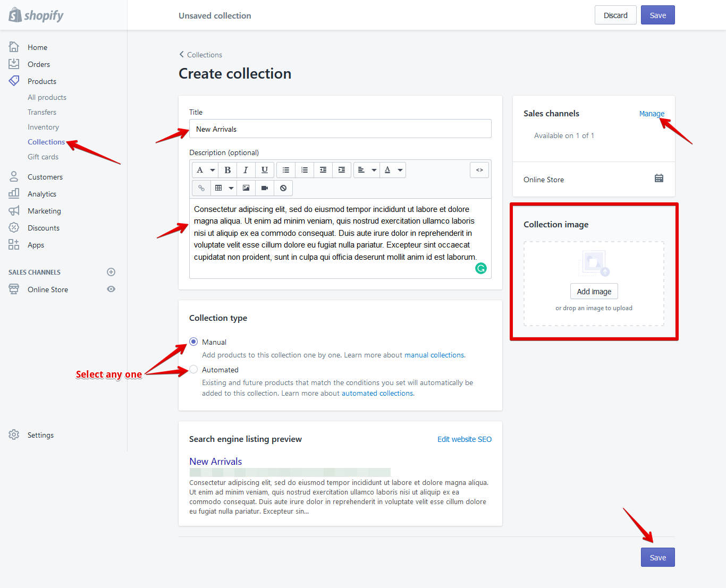Open the text color dropdown
Viewport: 726px width, 588px height.
(x=393, y=170)
